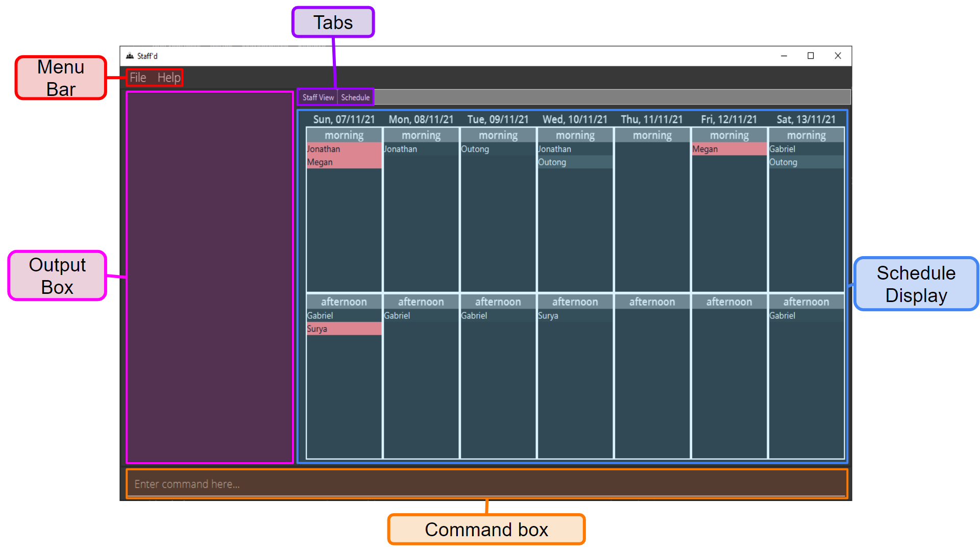The height and width of the screenshot is (551, 980).
Task: Click Jonathan in Monday morning shift
Action: click(x=421, y=149)
